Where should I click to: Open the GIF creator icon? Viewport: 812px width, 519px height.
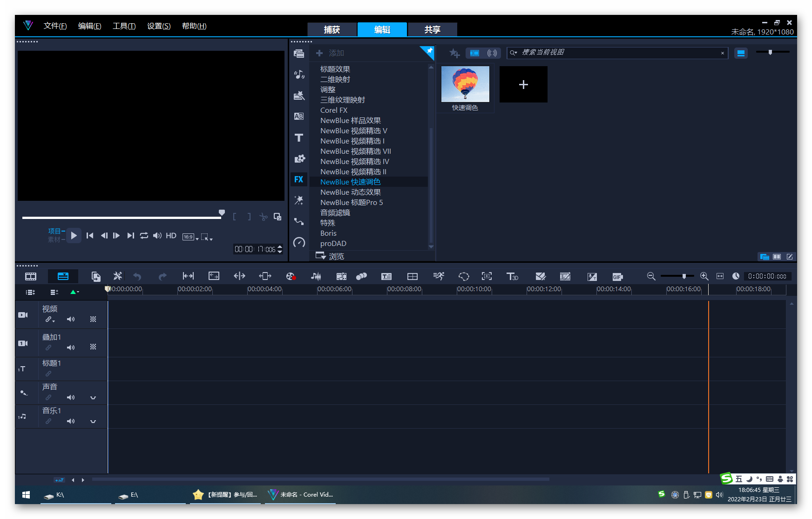click(x=617, y=277)
